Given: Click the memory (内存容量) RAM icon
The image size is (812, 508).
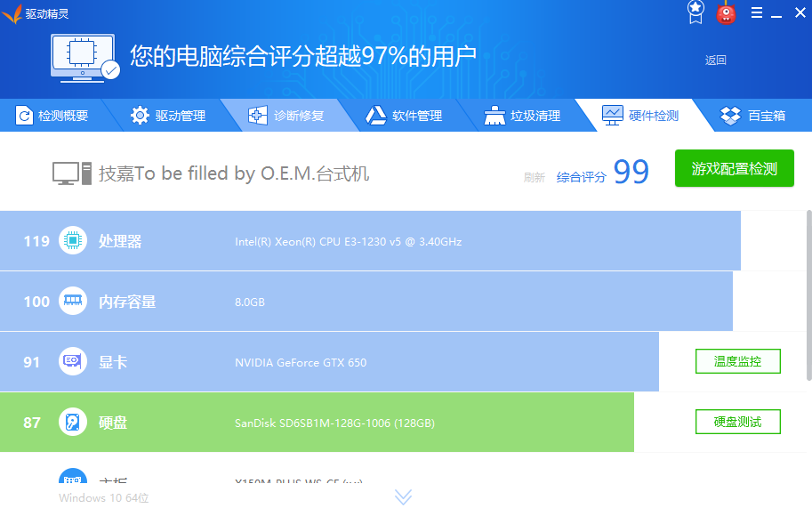Looking at the screenshot, I should pos(73,302).
